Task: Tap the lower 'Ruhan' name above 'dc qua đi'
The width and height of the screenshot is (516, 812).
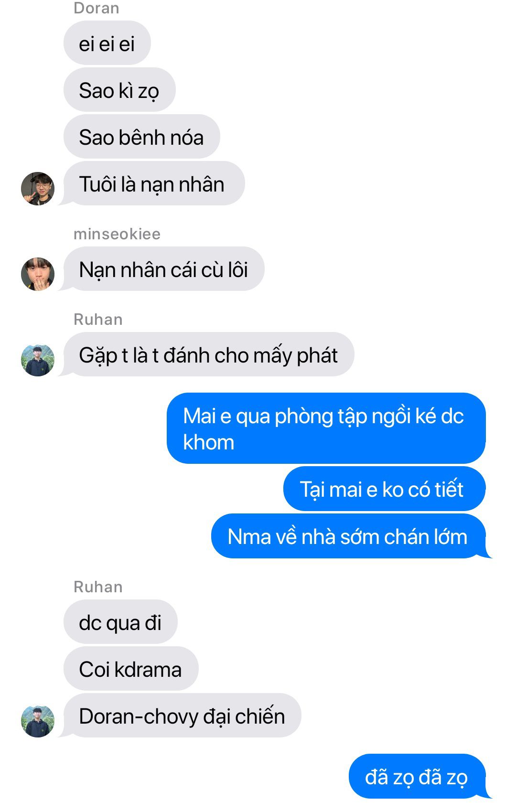Action: [98, 587]
